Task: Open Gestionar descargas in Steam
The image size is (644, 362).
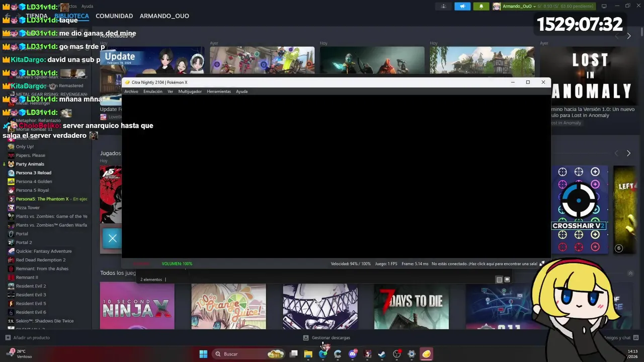Action: [x=327, y=338]
